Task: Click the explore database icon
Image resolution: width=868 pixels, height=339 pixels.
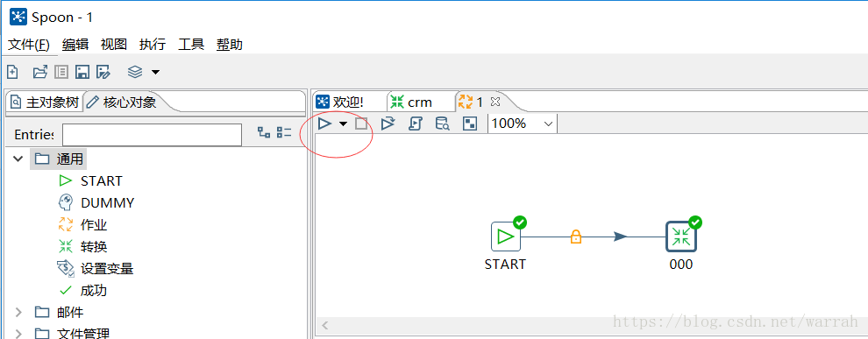Action: coord(442,124)
